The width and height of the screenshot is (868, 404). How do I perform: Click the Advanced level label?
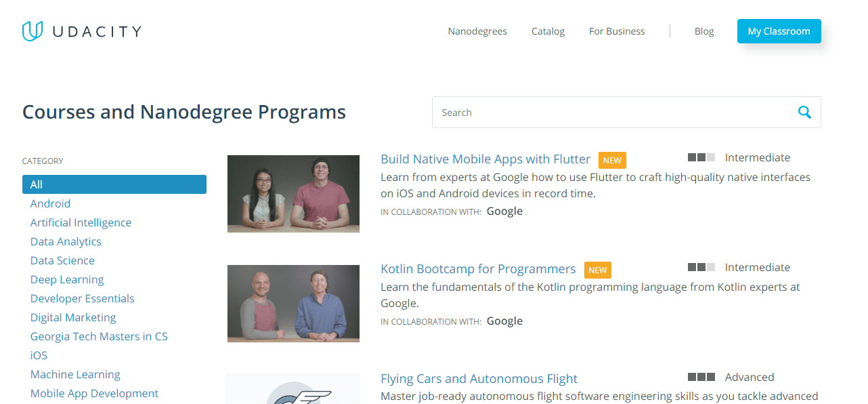pos(750,377)
